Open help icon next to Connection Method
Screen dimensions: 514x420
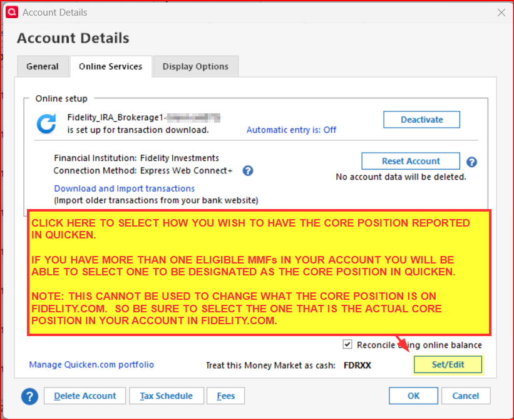point(248,171)
